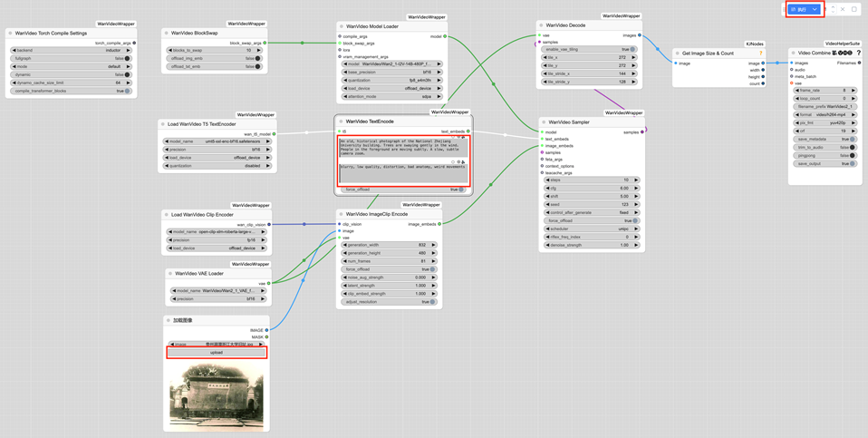Screen dimensions: 868x438
Task: Click the Load WanVideo T5 TextEncoder collapse dot
Action: [163, 124]
